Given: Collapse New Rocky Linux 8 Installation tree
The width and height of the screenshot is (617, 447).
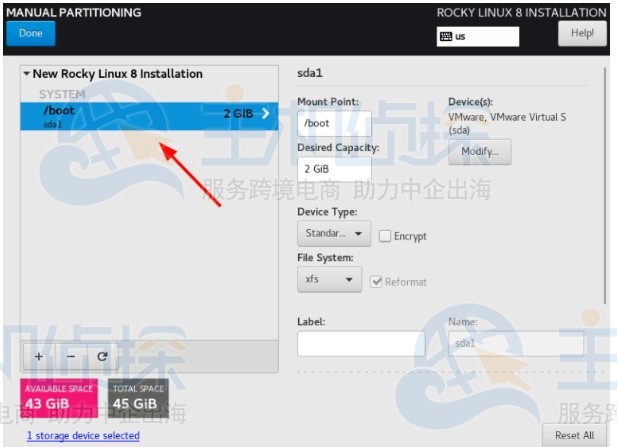Looking at the screenshot, I should pos(26,74).
